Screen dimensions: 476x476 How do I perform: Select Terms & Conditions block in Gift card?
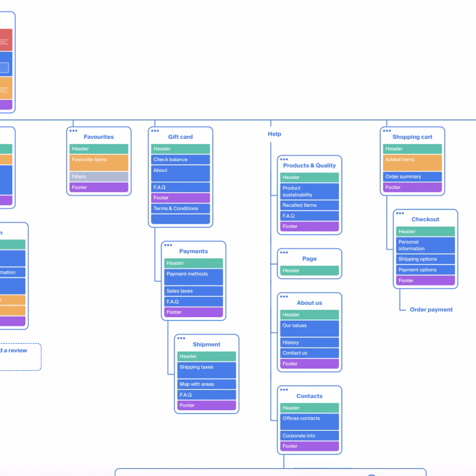(180, 209)
